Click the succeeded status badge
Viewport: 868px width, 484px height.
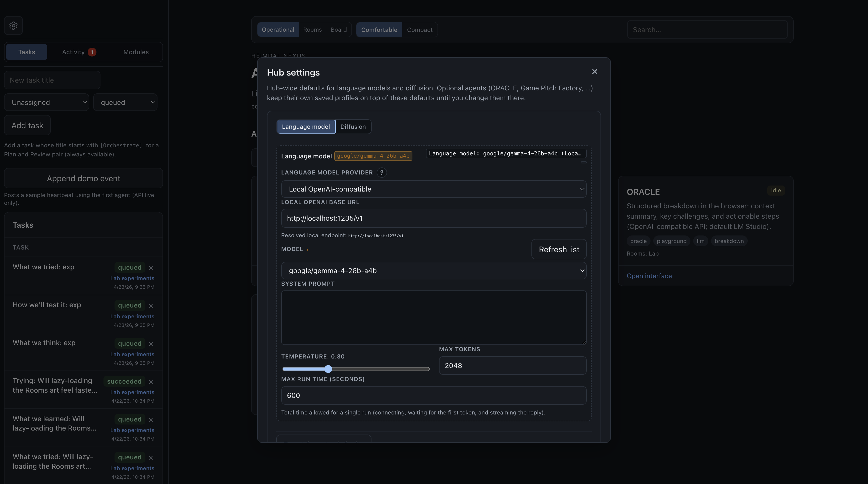[124, 382]
